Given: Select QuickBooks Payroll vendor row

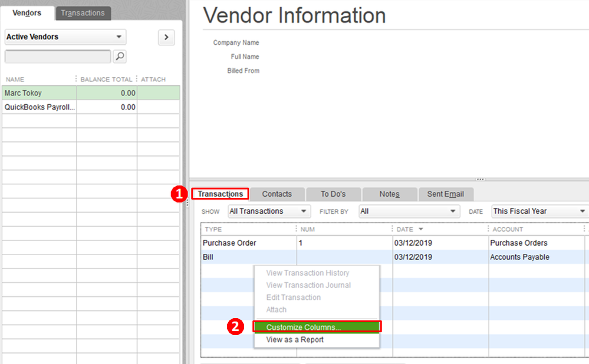Looking at the screenshot, I should click(91, 107).
